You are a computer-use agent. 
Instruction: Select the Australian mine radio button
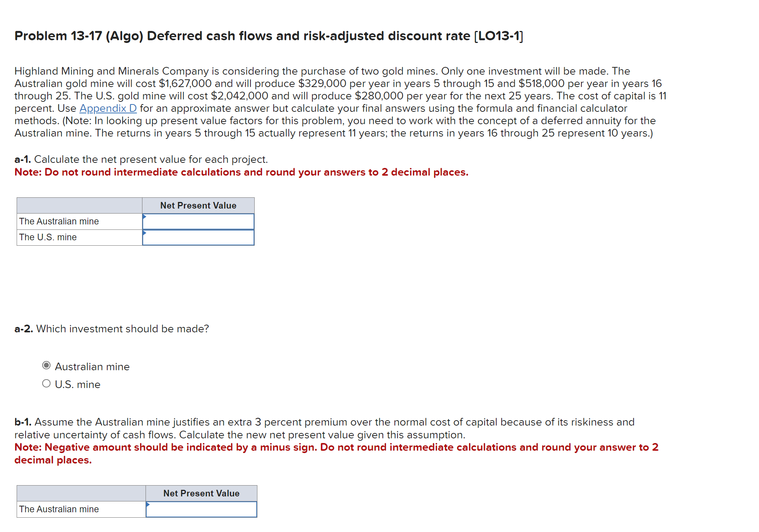coord(46,365)
